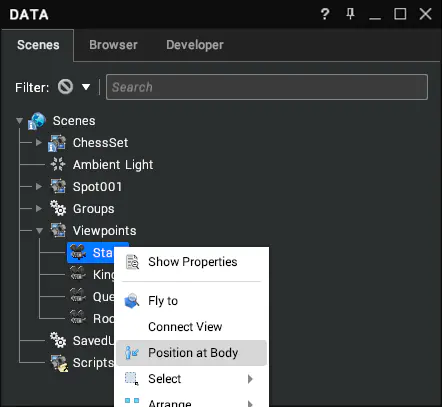This screenshot has width=442, height=407.
Task: Open the filter dropdown arrow
Action: (x=86, y=87)
